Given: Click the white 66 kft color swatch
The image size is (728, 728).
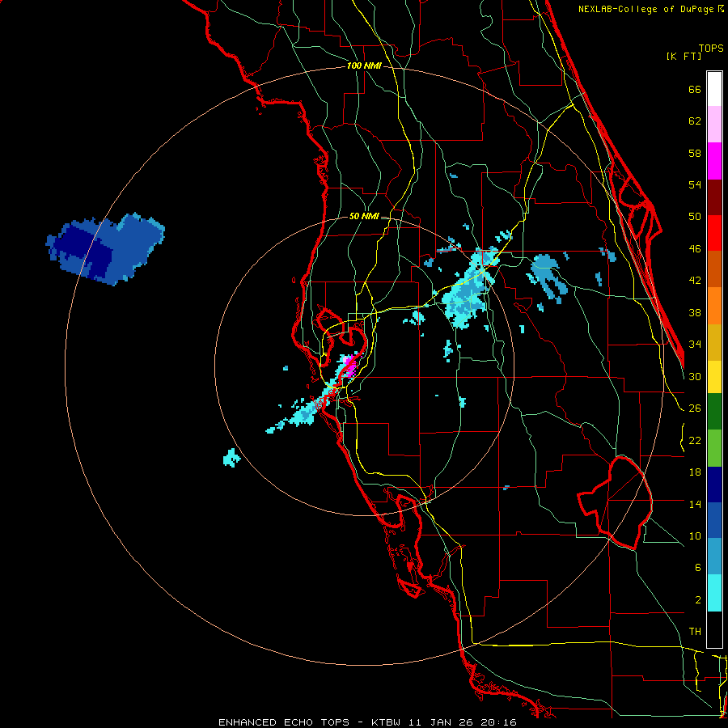Looking at the screenshot, I should pyautogui.click(x=714, y=89).
